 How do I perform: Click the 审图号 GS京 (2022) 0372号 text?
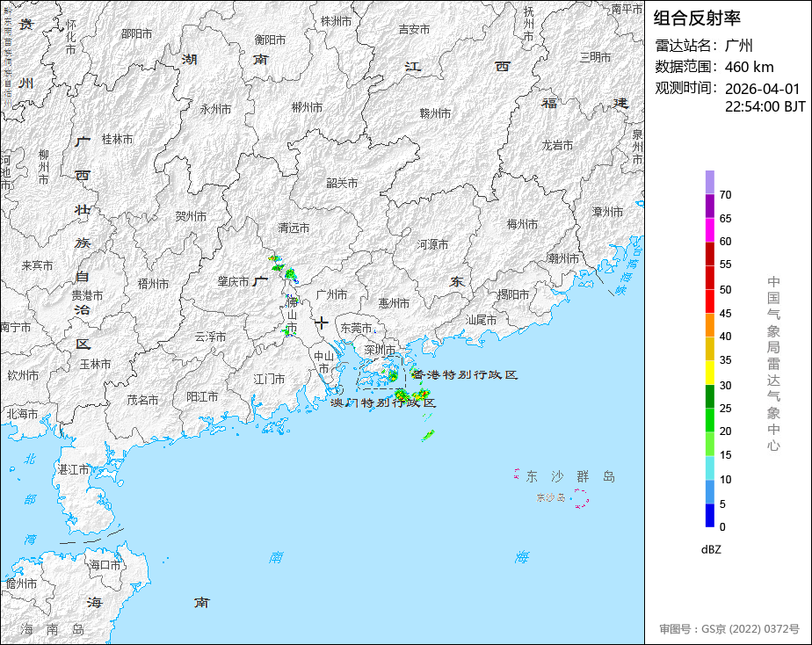[729, 629]
